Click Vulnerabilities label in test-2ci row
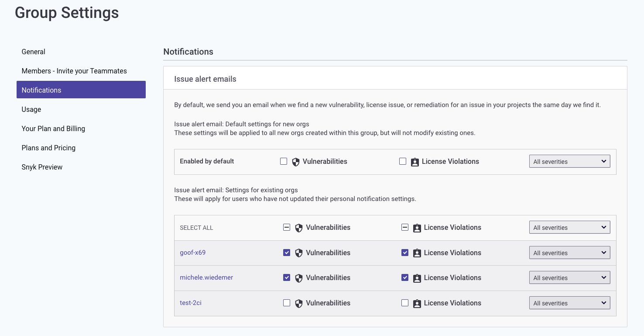Screen dimensions: 644x336 tap(328, 303)
